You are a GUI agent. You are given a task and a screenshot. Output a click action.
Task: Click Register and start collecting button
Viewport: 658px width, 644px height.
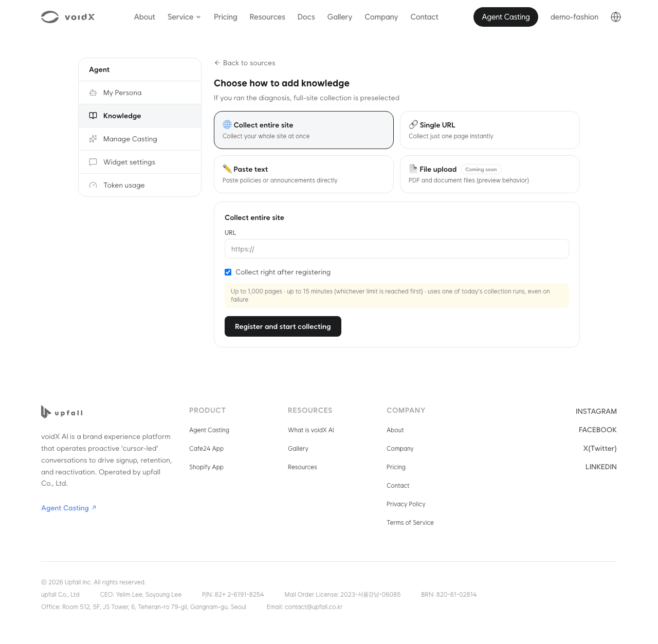click(283, 326)
